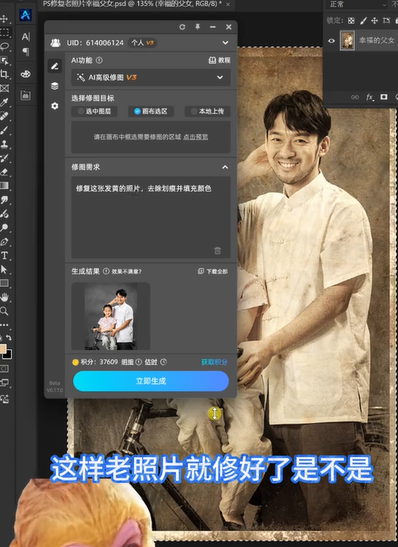The height and width of the screenshot is (547, 398).
Task: Select the 画布选区 radio option
Action: tap(151, 111)
